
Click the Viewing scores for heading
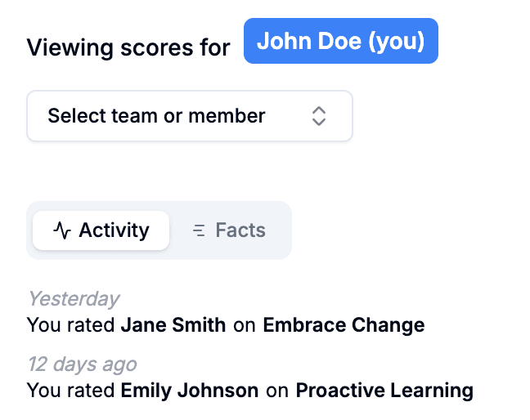coord(128,47)
